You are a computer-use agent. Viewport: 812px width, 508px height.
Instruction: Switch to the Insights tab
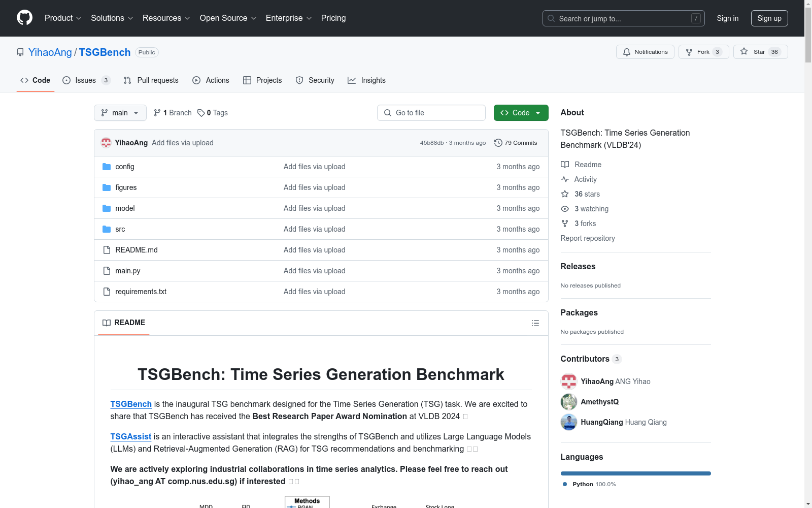pos(367,80)
